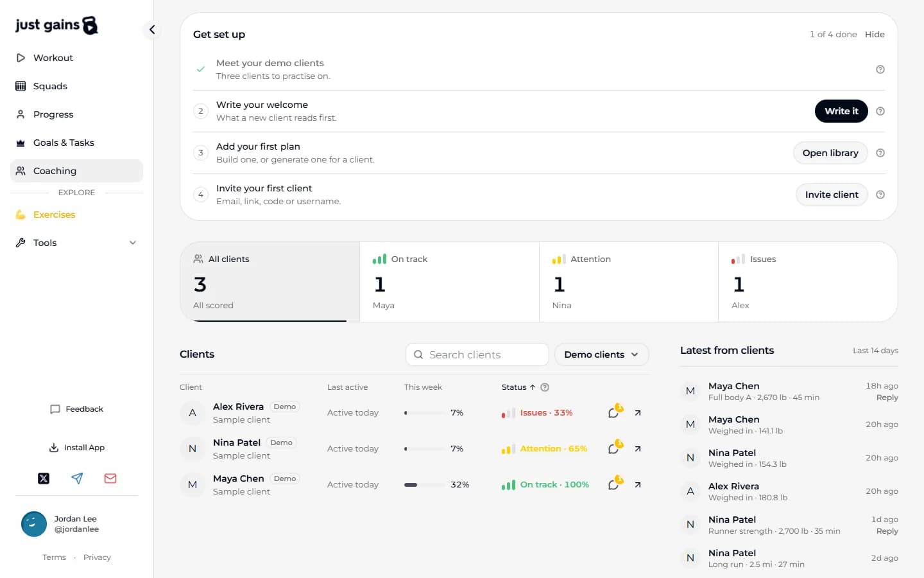Open Jordan Lee profile avatar
Screen dimensions: 924x578
34,524
